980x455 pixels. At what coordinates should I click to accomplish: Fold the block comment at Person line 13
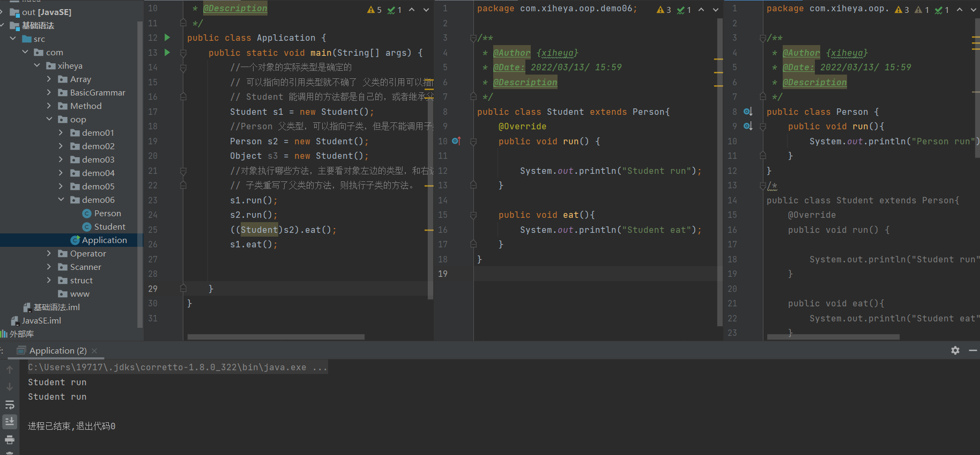click(763, 186)
